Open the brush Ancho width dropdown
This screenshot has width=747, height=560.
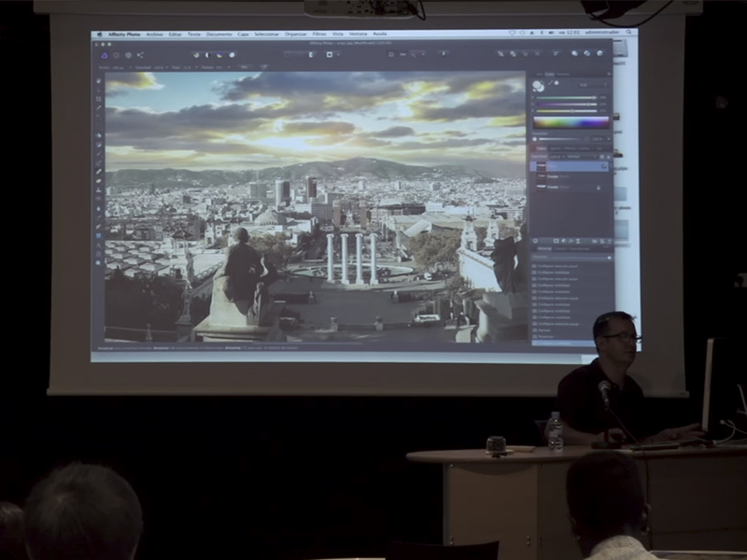point(130,67)
